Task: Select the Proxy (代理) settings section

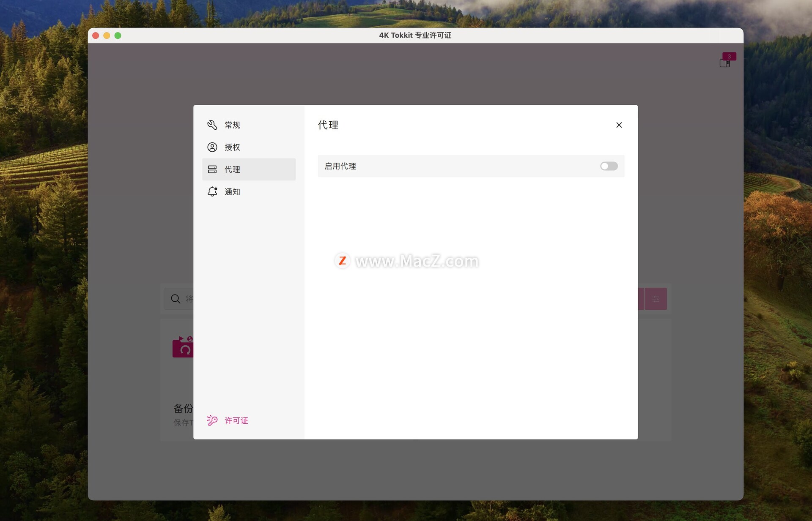Action: click(x=249, y=169)
